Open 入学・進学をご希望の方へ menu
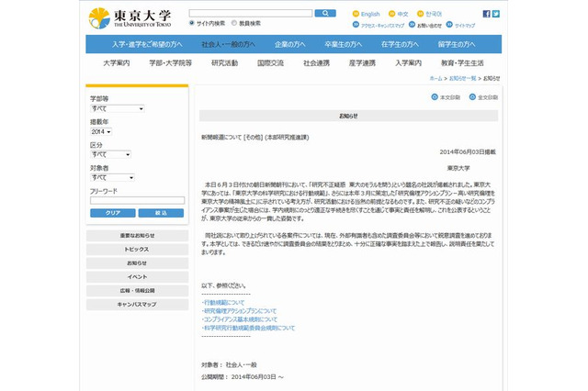588x391 pixels. click(x=147, y=44)
